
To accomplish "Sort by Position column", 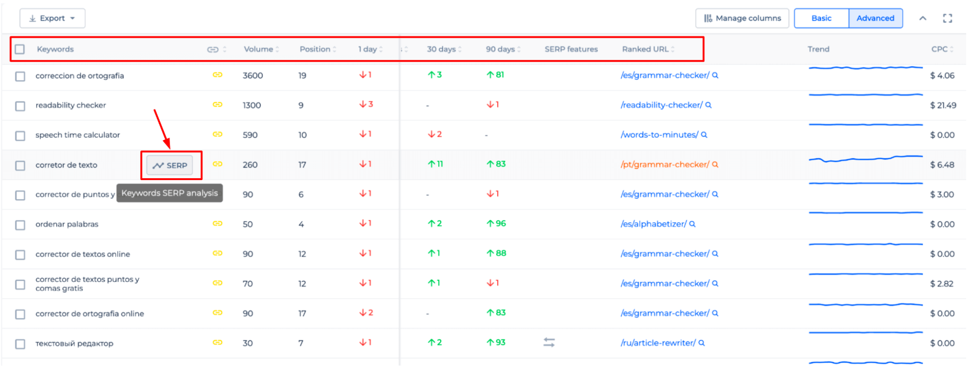I will (x=318, y=49).
